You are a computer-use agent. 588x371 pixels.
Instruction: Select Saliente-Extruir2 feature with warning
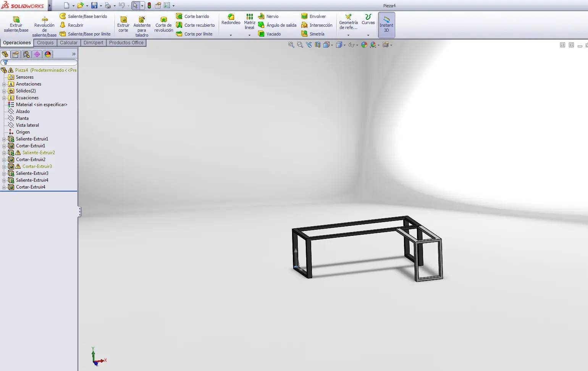pyautogui.click(x=39, y=153)
